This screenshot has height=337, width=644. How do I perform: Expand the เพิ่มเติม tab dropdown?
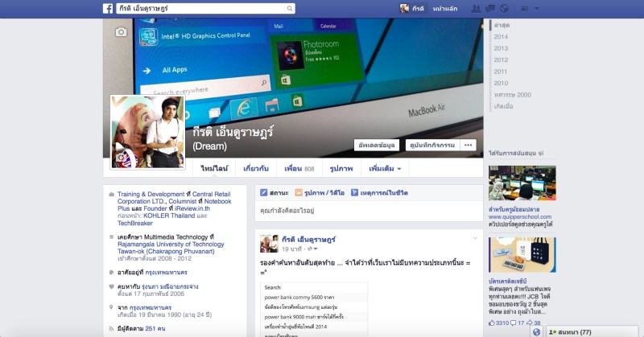click(x=385, y=168)
